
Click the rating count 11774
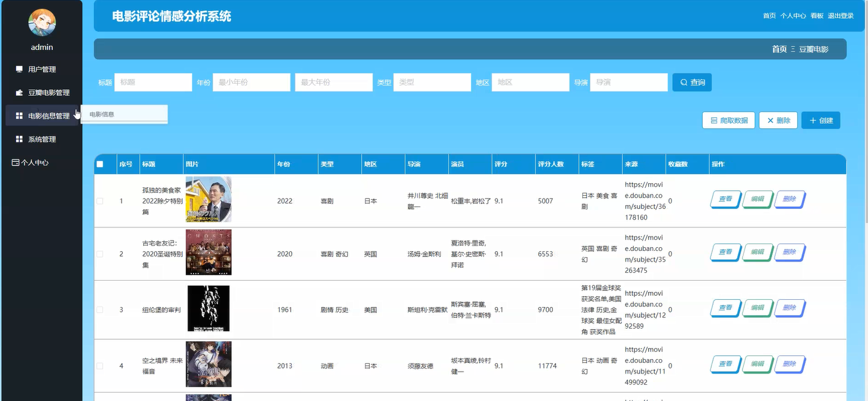coord(548,366)
